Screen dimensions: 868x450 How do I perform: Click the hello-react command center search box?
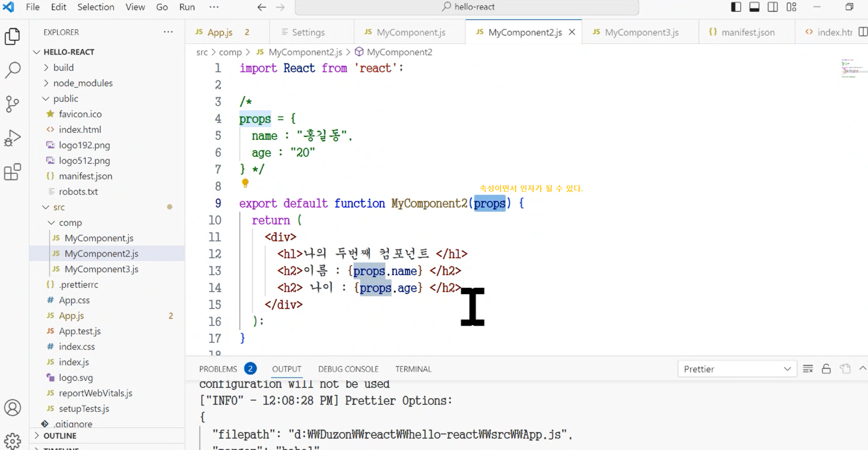coord(467,7)
